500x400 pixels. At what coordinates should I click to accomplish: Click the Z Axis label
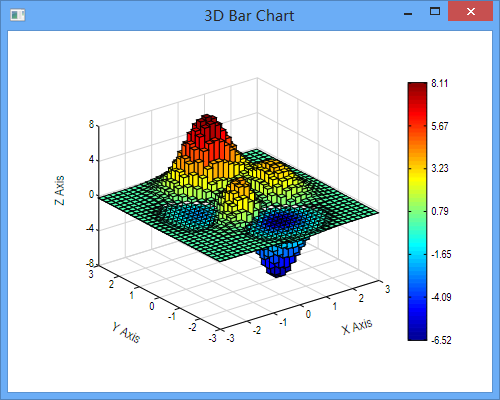[x=60, y=190]
